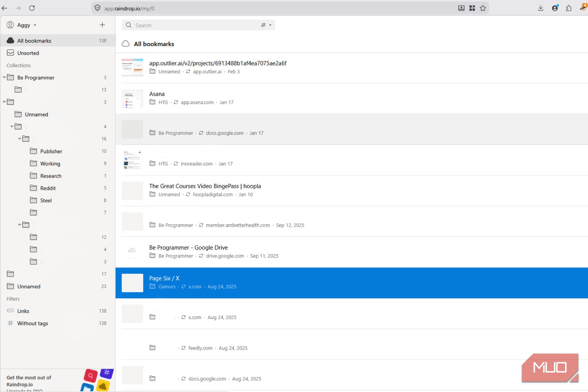This screenshot has width=588, height=392.
Task: Click the Without tags hash icon
Action: [10, 323]
